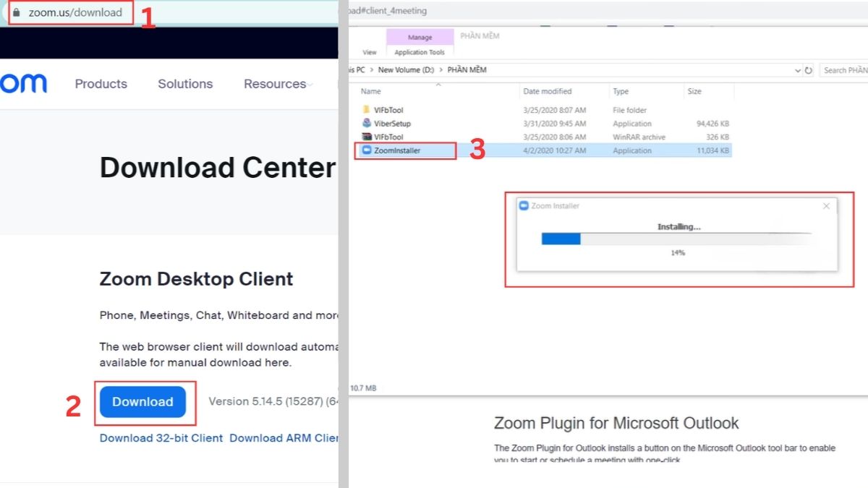The width and height of the screenshot is (868, 488).
Task: Sort files by the Size column header
Action: (694, 91)
